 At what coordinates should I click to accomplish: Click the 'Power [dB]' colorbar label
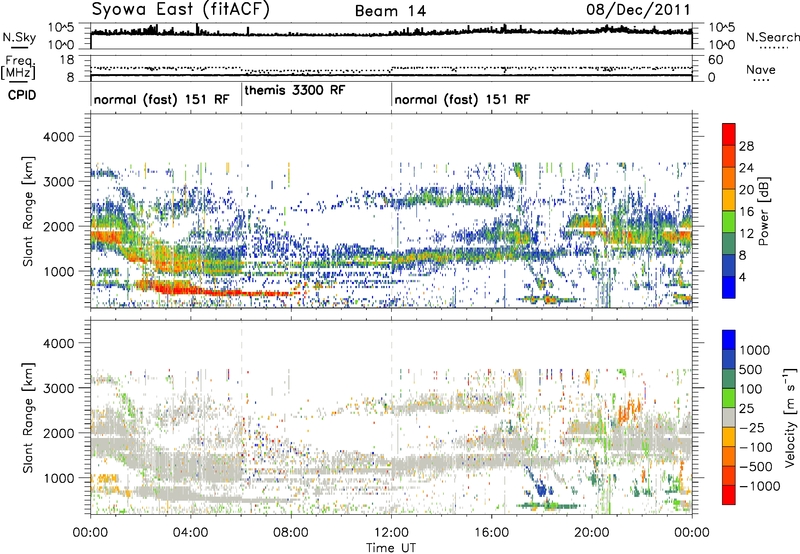pos(764,211)
